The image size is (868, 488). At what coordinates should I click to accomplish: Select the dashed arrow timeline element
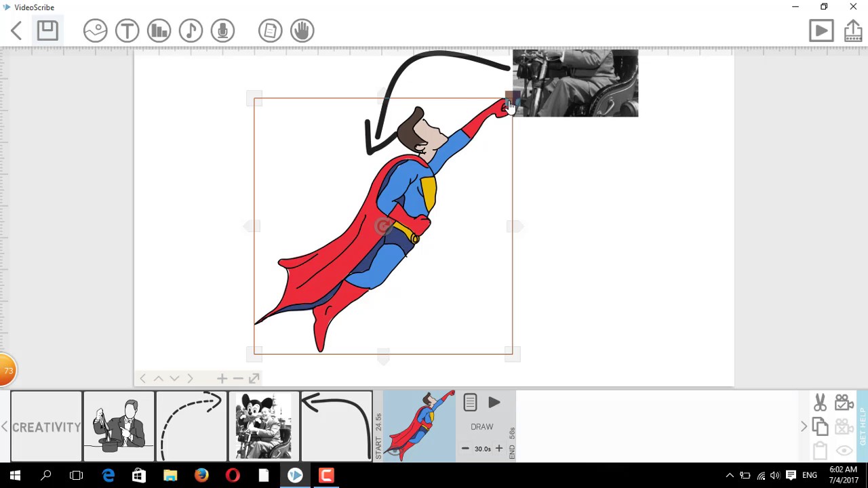192,426
